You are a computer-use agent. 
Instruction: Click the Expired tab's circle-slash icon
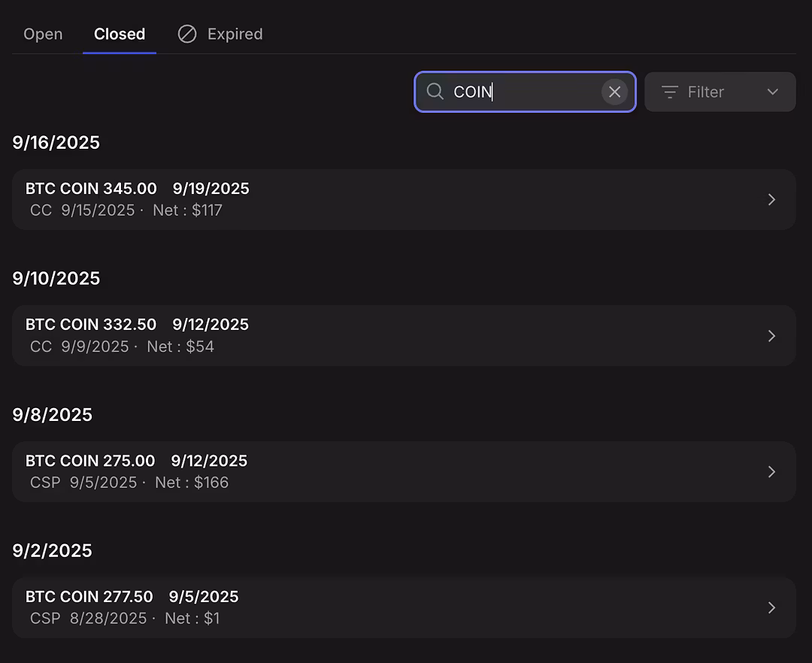point(187,34)
